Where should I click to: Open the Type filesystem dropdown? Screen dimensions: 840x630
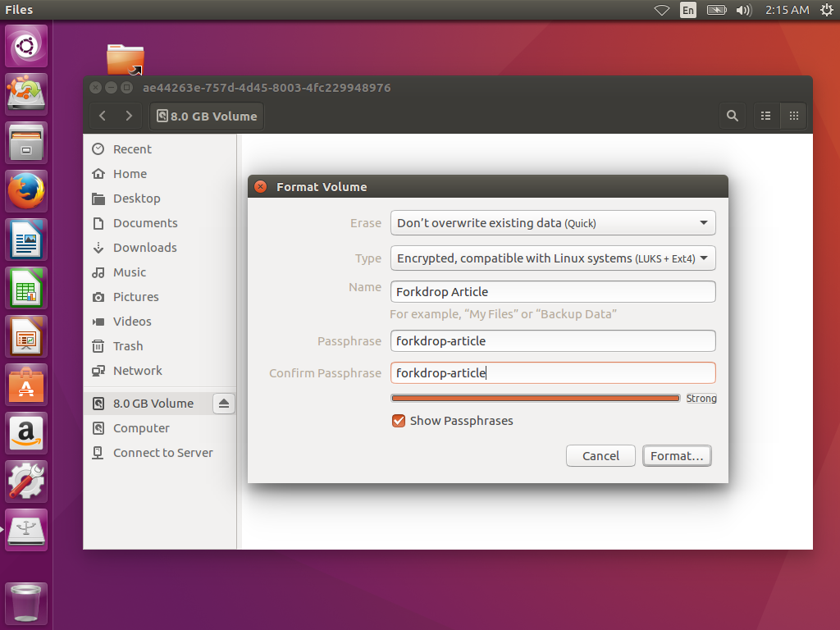click(552, 258)
